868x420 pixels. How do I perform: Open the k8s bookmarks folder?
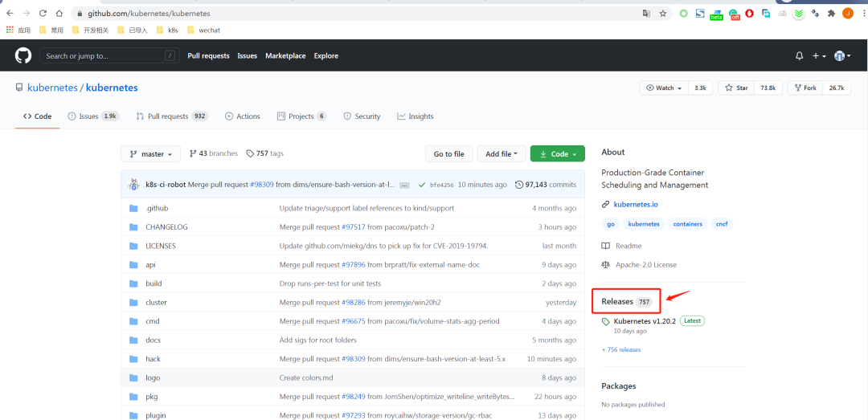point(167,31)
